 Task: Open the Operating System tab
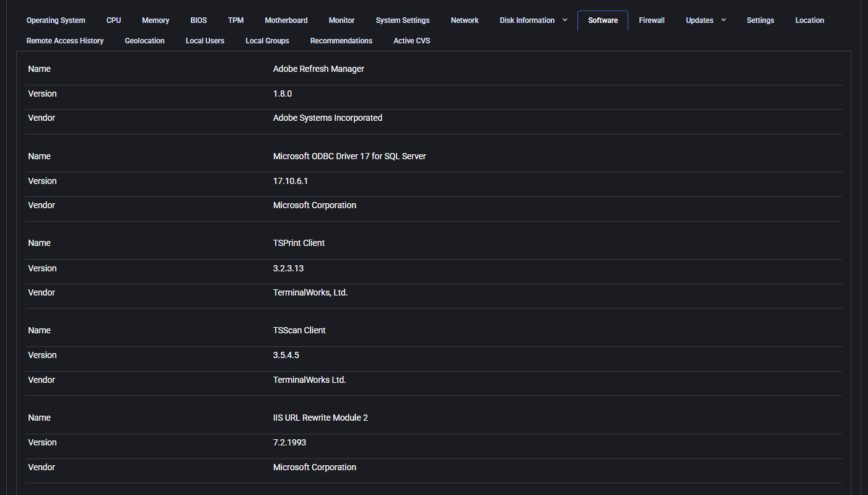[x=56, y=20]
